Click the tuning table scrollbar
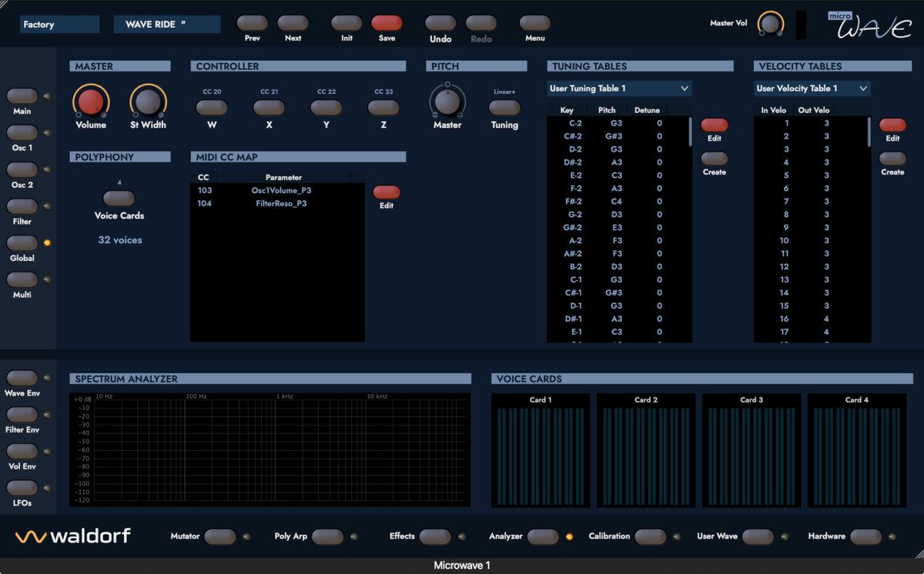This screenshot has height=574, width=924. 690,132
